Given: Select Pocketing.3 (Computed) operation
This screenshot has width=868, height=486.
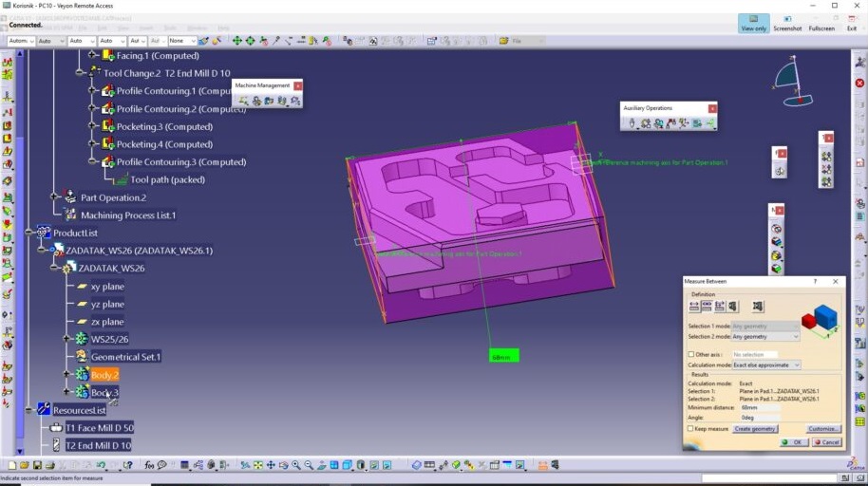Looking at the screenshot, I should coord(163,126).
